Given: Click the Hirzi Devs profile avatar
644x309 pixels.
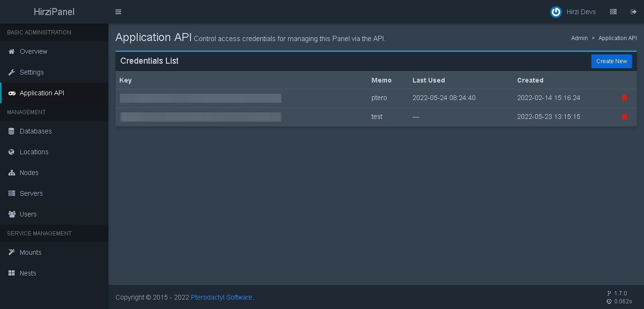Looking at the screenshot, I should pos(556,11).
